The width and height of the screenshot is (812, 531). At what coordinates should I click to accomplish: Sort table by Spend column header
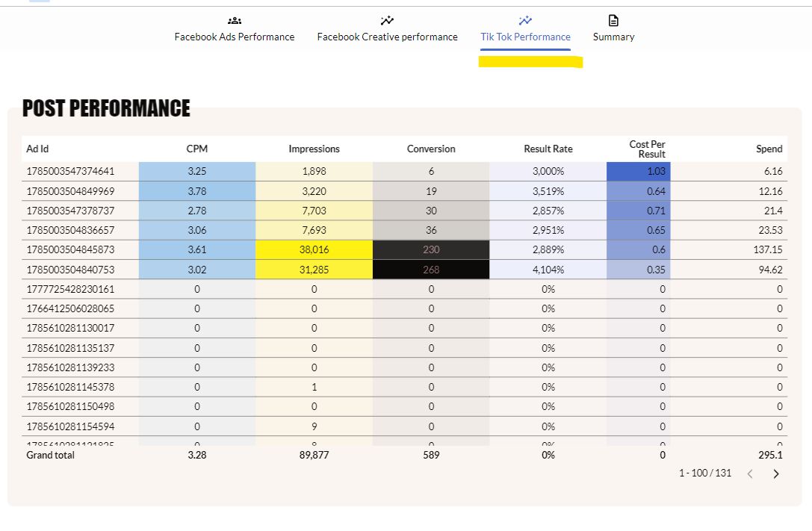pos(769,149)
